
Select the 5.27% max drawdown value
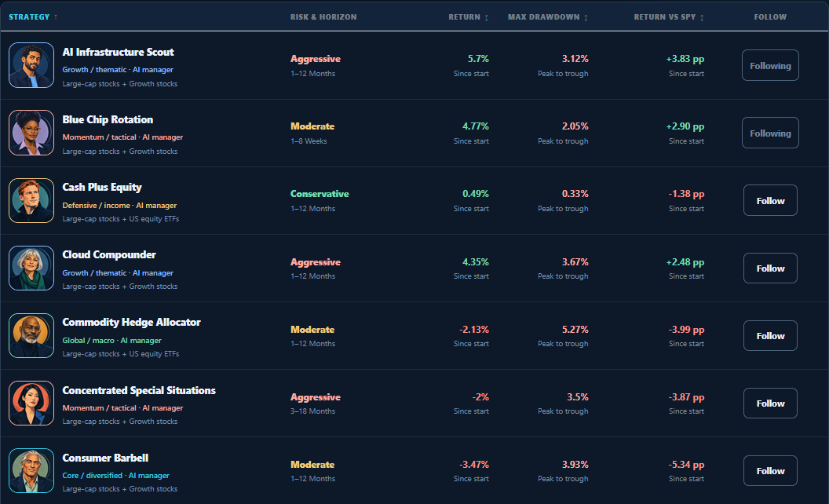click(x=575, y=330)
